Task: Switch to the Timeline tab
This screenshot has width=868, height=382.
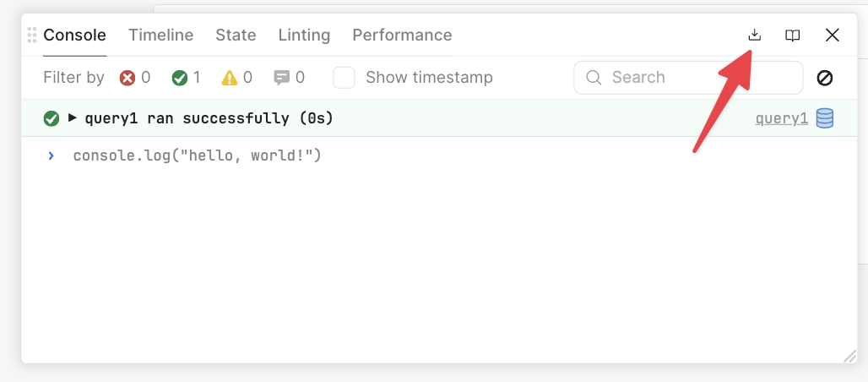Action: (161, 35)
